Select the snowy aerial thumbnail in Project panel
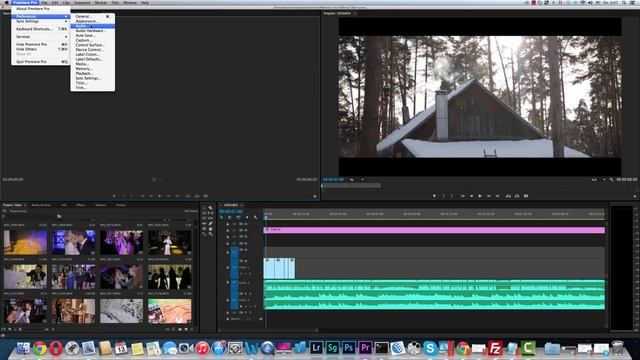640x360 pixels. pyautogui.click(x=122, y=311)
